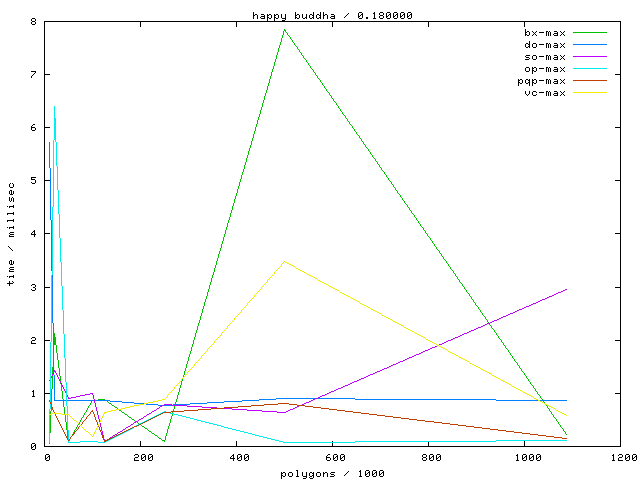Select the op-max legend entry text
Image resolution: width=640 pixels, height=480 pixels.
tap(545, 69)
